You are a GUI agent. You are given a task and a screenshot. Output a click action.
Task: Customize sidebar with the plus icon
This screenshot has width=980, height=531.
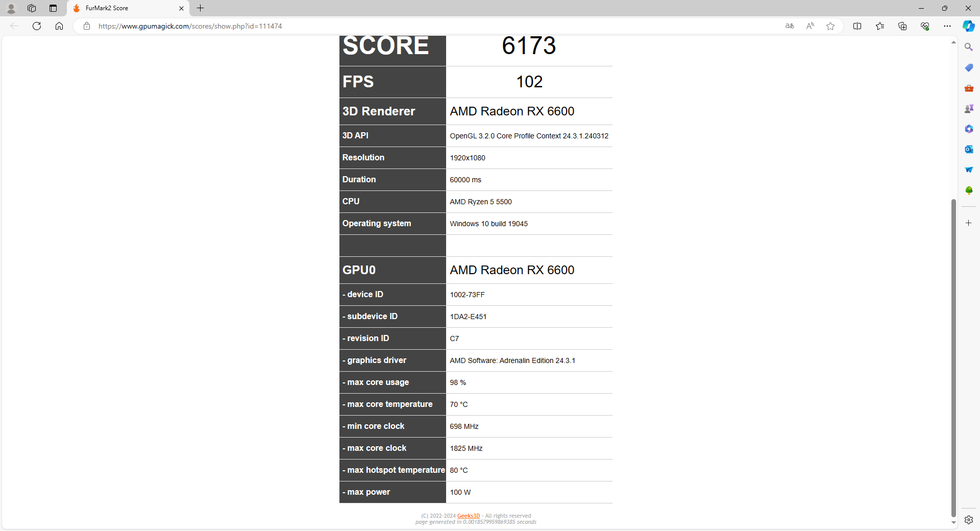[x=969, y=223]
